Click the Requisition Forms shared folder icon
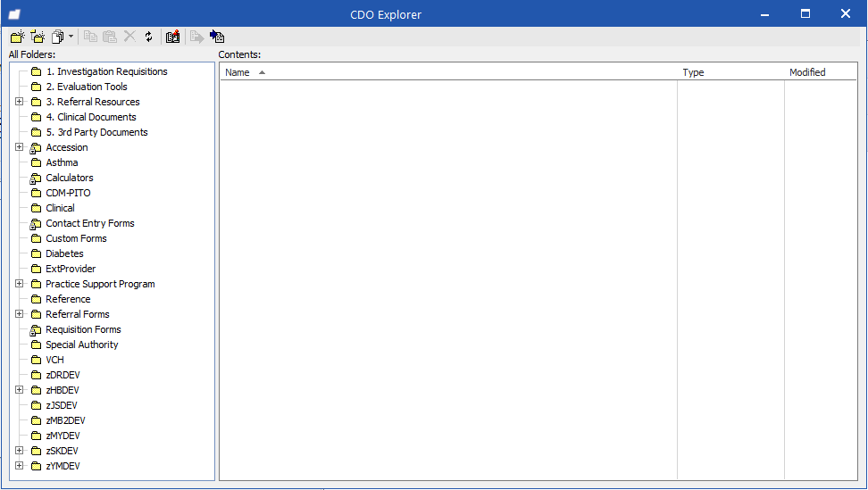Screen dimensions: 868x490 pos(36,329)
